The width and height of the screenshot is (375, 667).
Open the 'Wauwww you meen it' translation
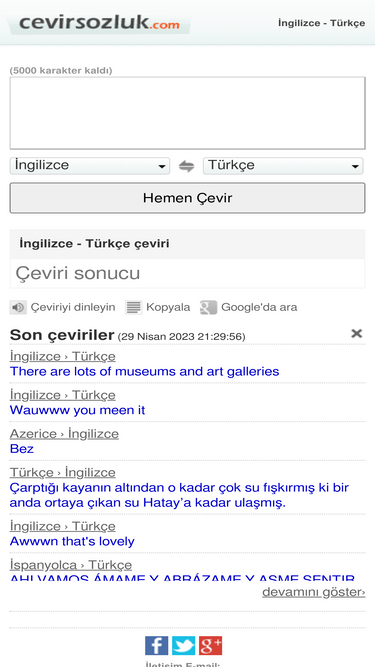[x=77, y=410]
